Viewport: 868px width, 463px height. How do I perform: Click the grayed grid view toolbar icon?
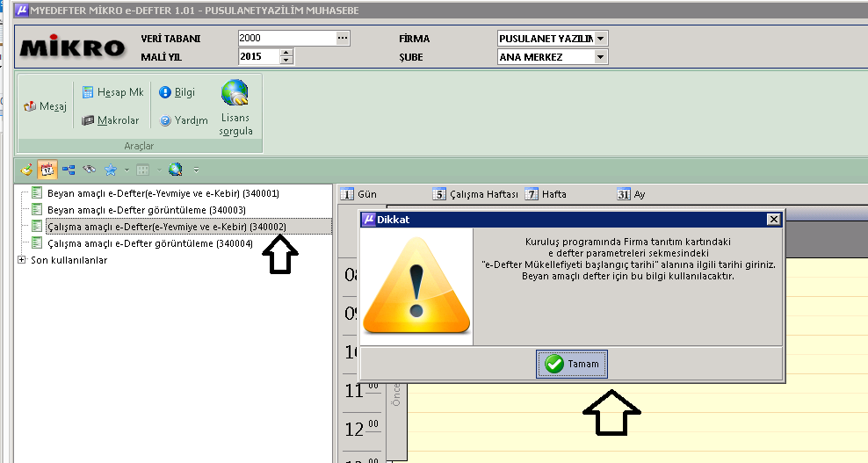coord(143,170)
